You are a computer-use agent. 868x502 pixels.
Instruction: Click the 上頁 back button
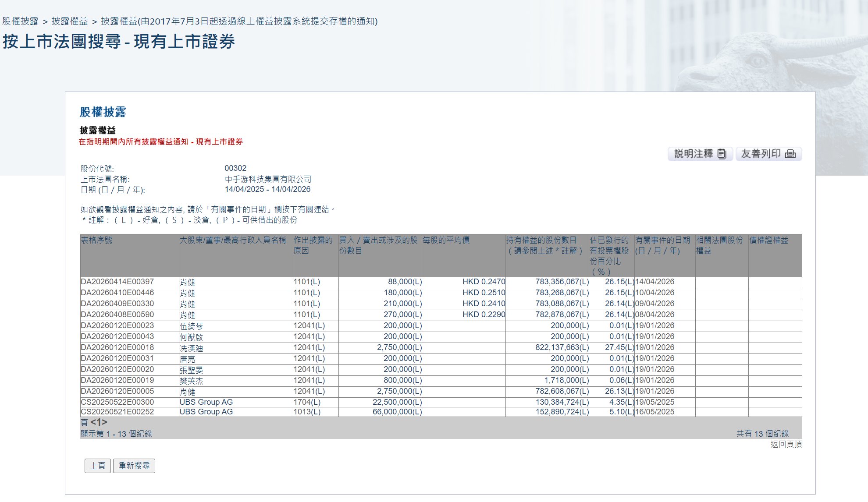pyautogui.click(x=98, y=466)
